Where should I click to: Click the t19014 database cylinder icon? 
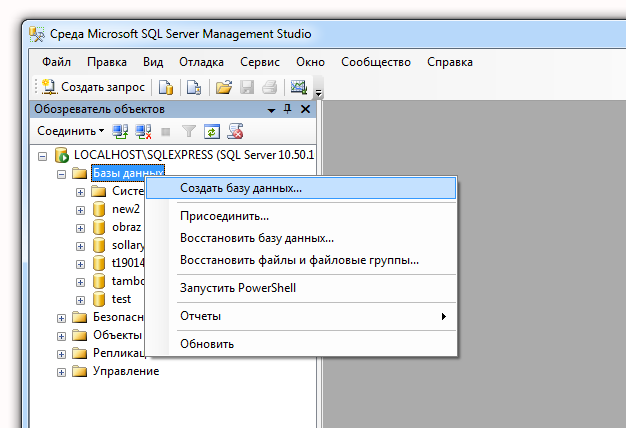pyautogui.click(x=99, y=263)
